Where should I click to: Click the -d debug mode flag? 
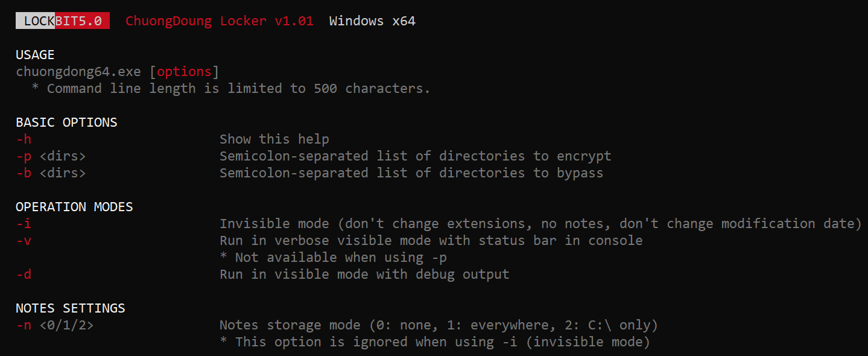24,275
